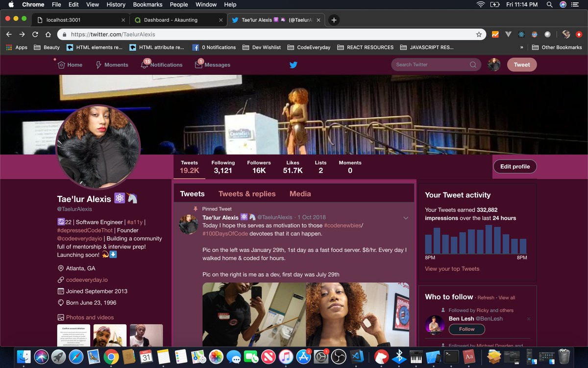588x368 pixels.
Task: Click Refresh in Who to follow
Action: pyautogui.click(x=486, y=298)
